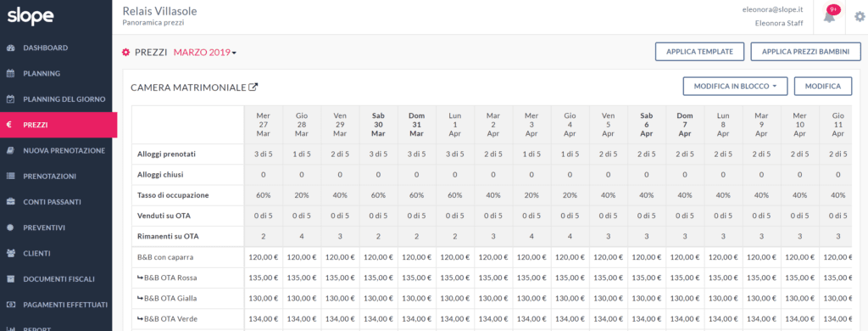868x331 pixels.
Task: Click B&B OTA Gialla price for Sab 30 Mar
Action: click(378, 298)
